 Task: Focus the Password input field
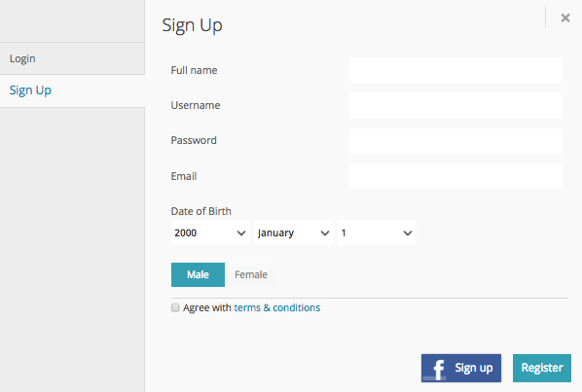[x=455, y=141]
